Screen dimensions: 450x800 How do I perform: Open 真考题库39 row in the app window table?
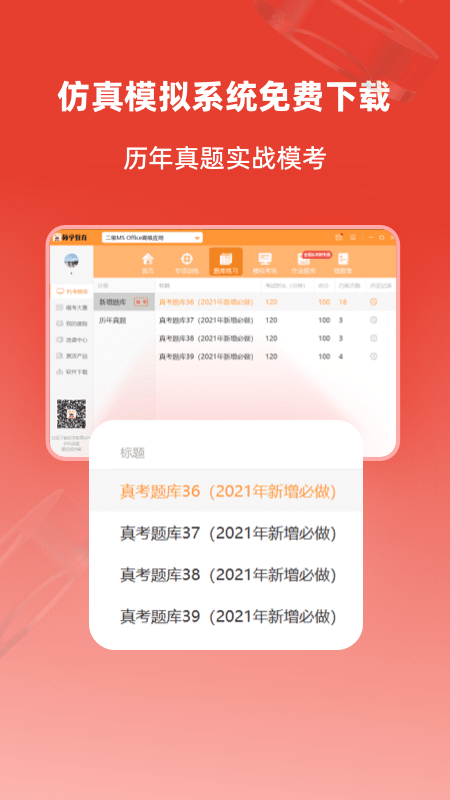[x=275, y=357]
